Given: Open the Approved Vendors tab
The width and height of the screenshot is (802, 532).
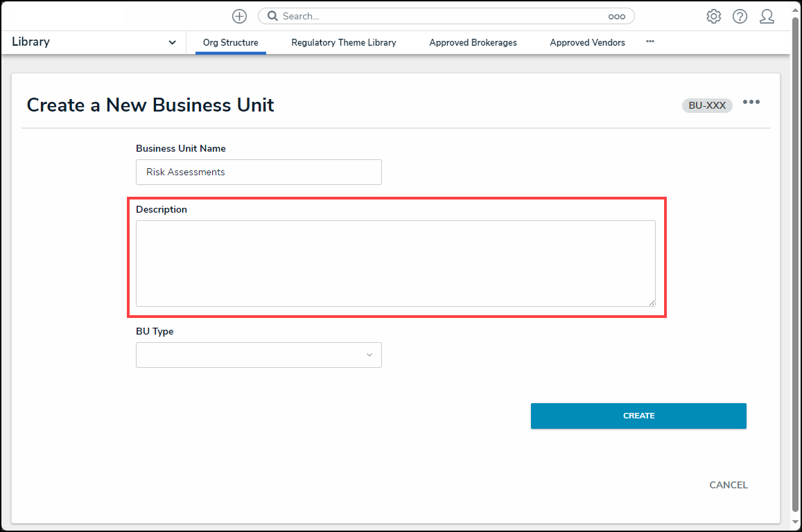Looking at the screenshot, I should (587, 42).
